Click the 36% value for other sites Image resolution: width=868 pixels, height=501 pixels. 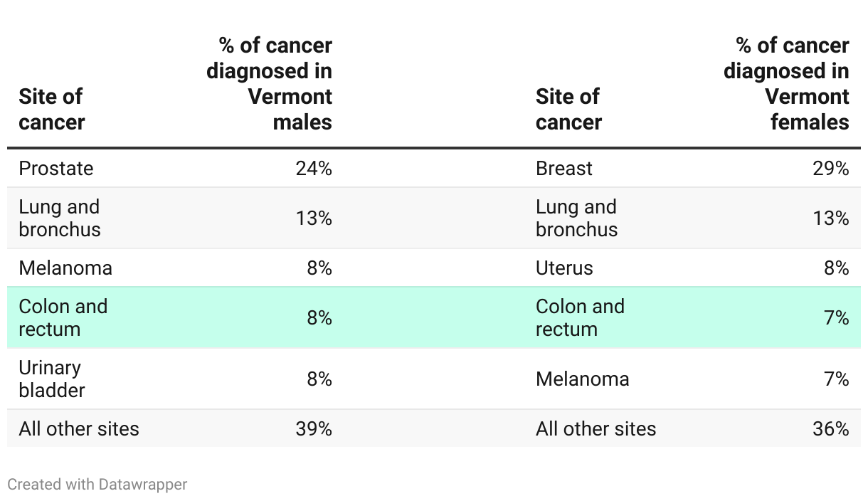pos(831,429)
